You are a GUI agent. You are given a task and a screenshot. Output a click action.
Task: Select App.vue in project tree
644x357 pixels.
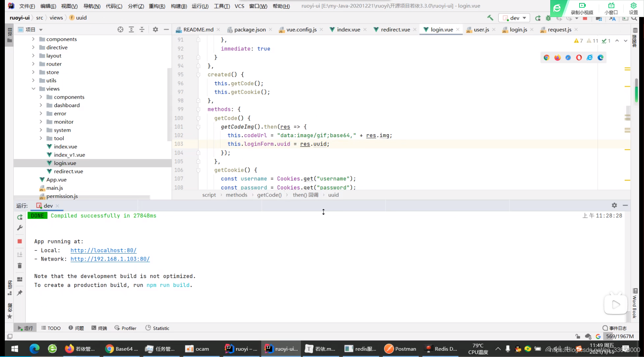(x=56, y=180)
